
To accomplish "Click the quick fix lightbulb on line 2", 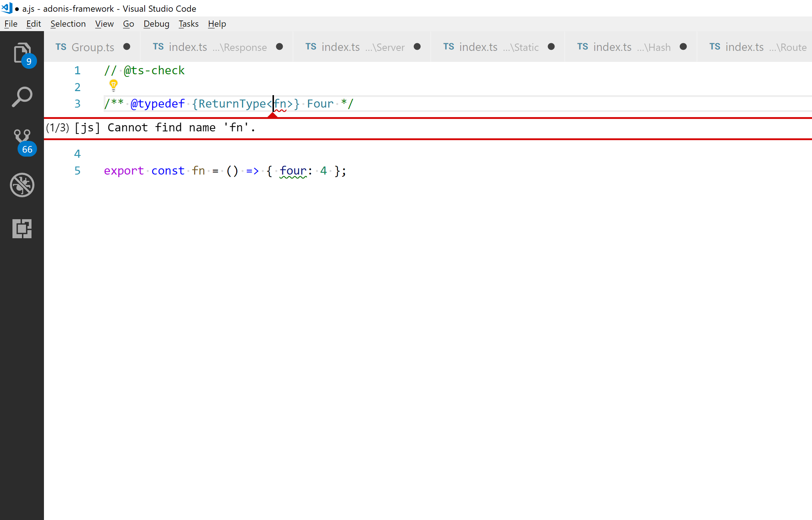I will [x=113, y=85].
